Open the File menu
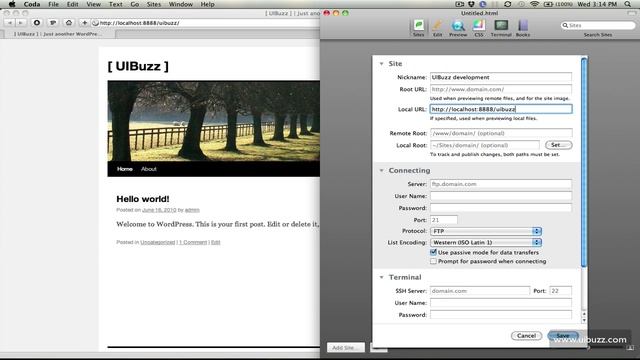This screenshot has width=640, height=360. (53, 4)
